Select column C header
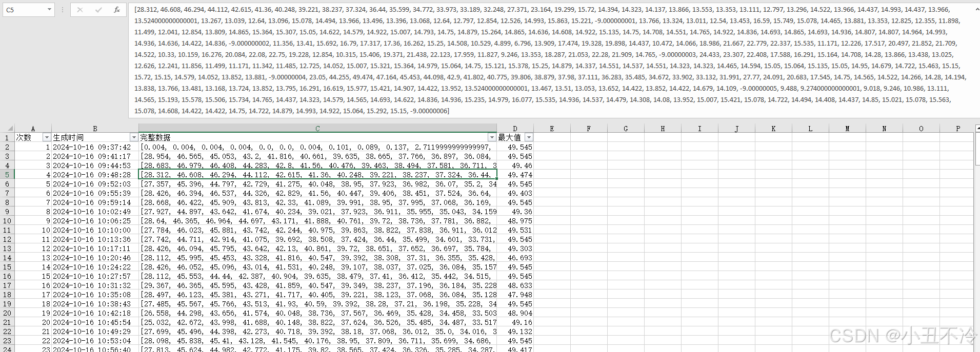The image size is (980, 352). [317, 129]
